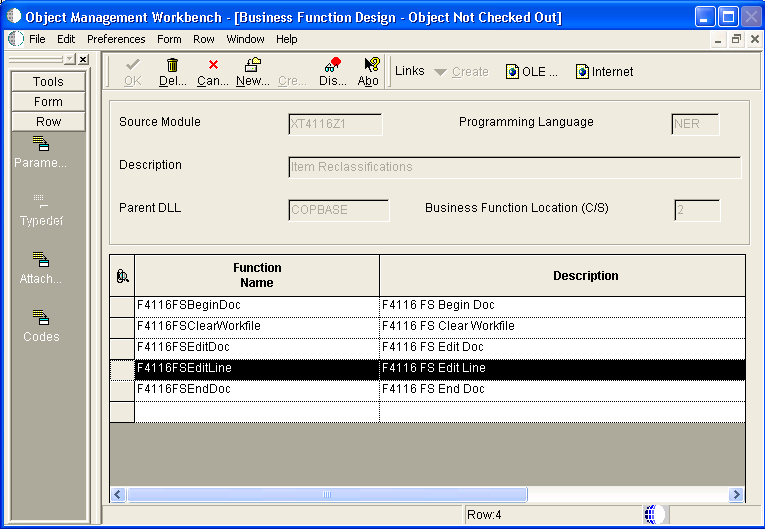765x529 pixels.
Task: Click the Description input field
Action: 515,167
